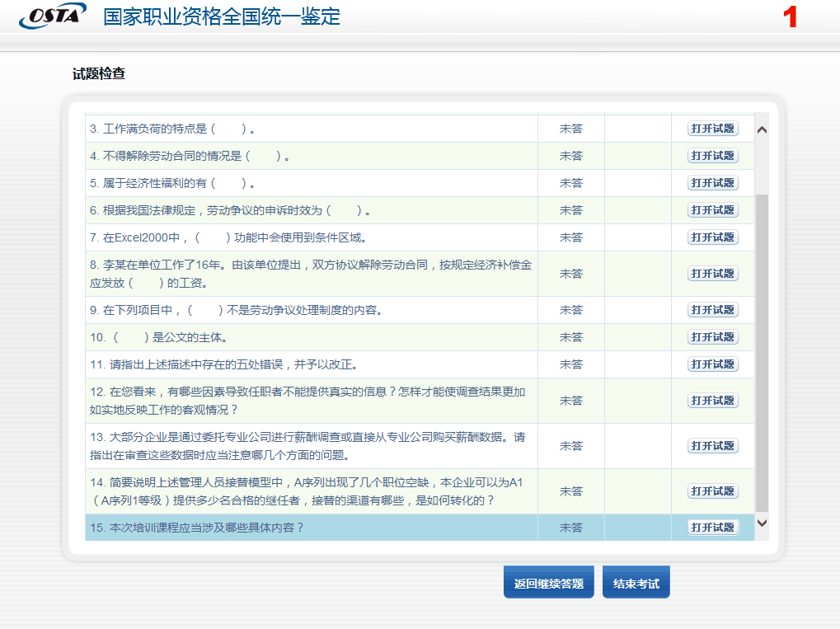Click 返回继续答题 to resume answering

(x=548, y=584)
